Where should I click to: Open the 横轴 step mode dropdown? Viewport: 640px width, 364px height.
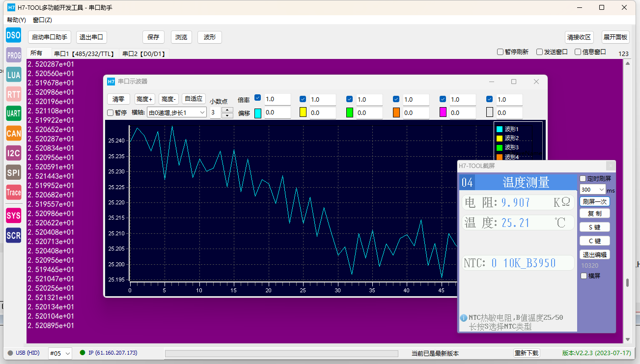pyautogui.click(x=177, y=112)
